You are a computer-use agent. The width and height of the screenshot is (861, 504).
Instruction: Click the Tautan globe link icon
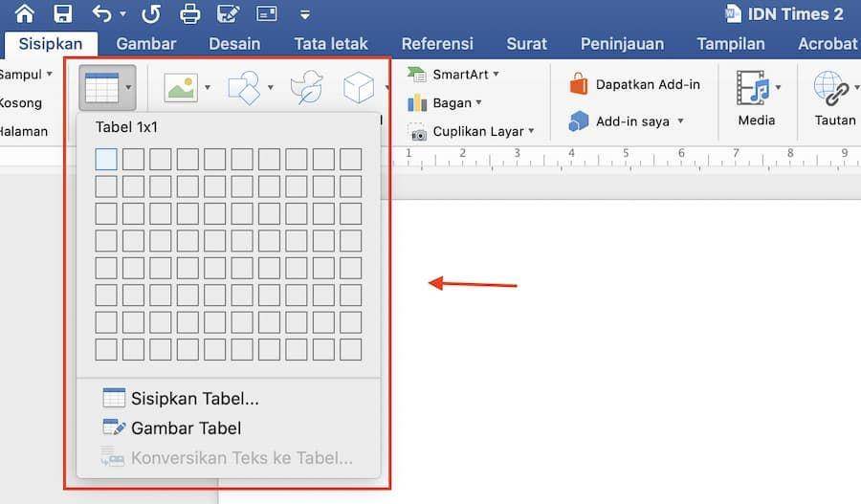(831, 88)
